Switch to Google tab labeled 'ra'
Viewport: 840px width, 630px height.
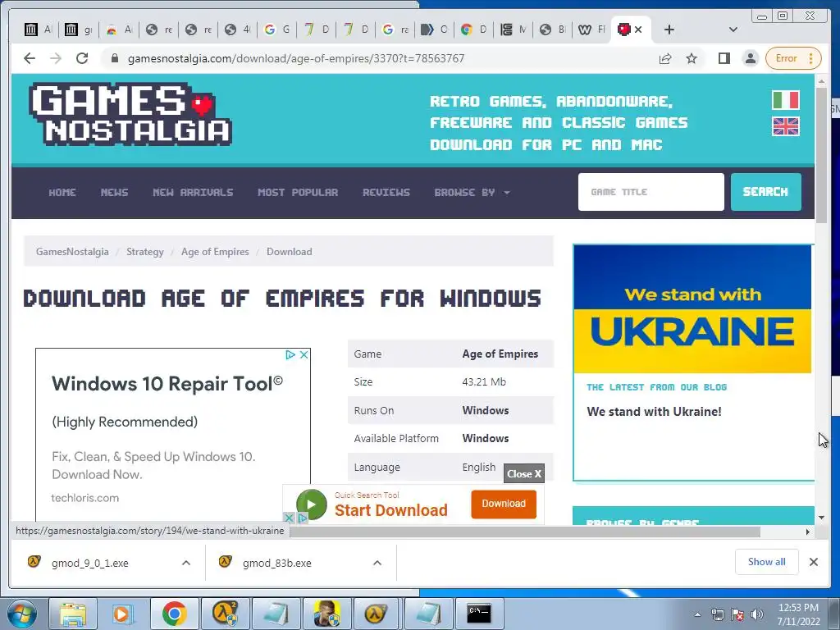tap(395, 30)
